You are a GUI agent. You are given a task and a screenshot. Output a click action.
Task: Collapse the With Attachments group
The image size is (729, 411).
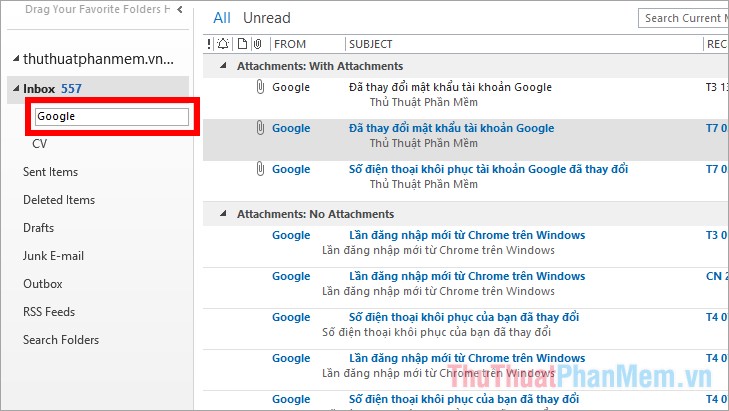224,66
